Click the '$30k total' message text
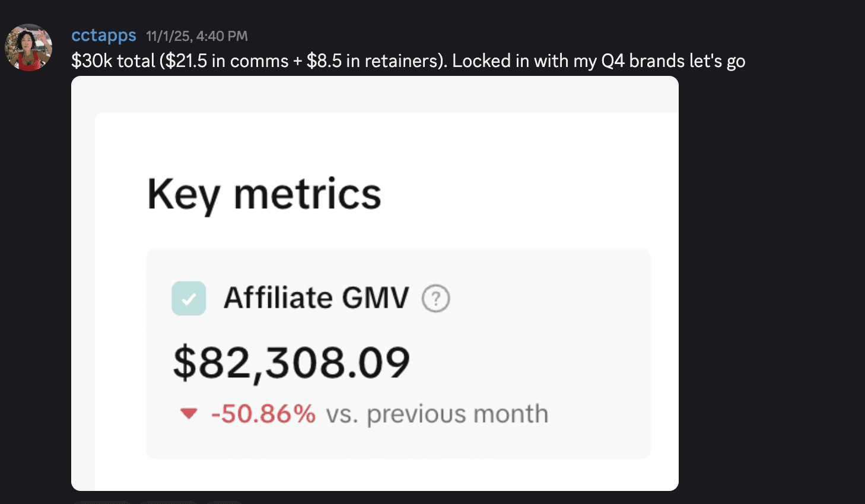The height and width of the screenshot is (504, 865). (113, 61)
